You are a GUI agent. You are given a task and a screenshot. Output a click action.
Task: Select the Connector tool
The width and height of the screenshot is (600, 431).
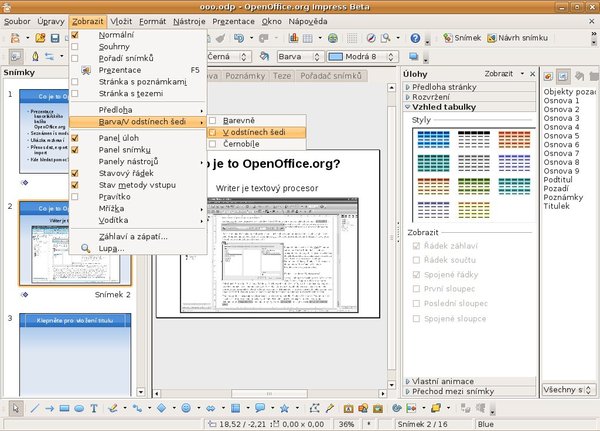click(137, 408)
